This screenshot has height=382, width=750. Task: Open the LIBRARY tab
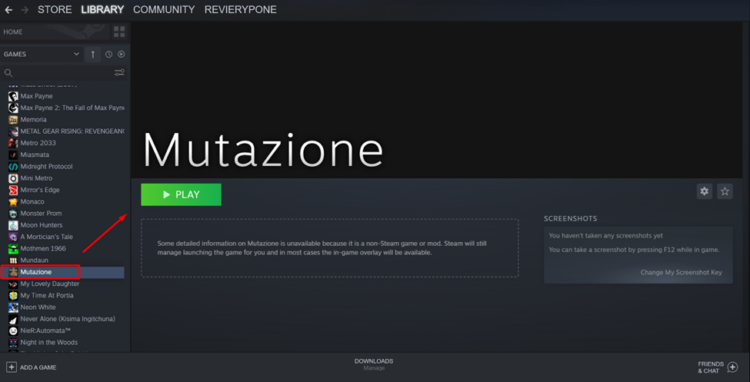[x=102, y=10]
